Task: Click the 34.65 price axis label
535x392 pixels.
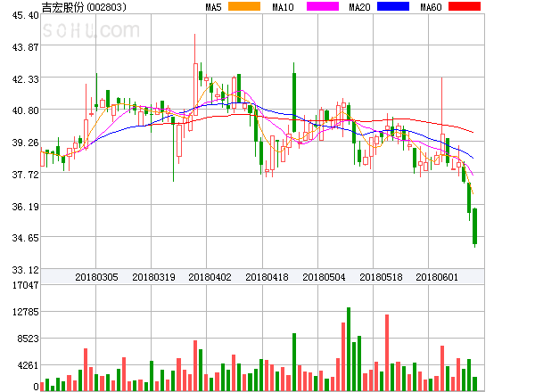Action: (25, 238)
